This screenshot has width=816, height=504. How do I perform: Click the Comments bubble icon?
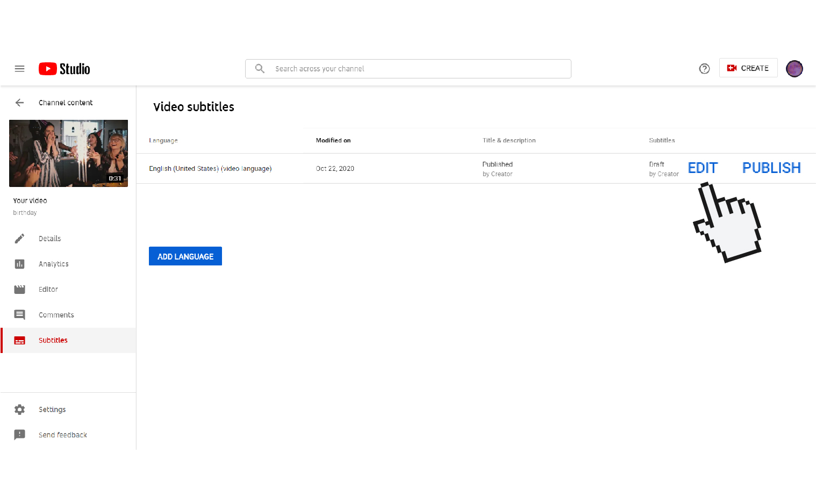point(19,315)
